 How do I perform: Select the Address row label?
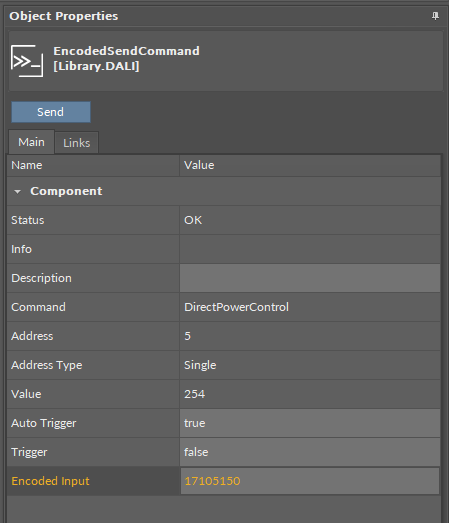click(x=32, y=336)
